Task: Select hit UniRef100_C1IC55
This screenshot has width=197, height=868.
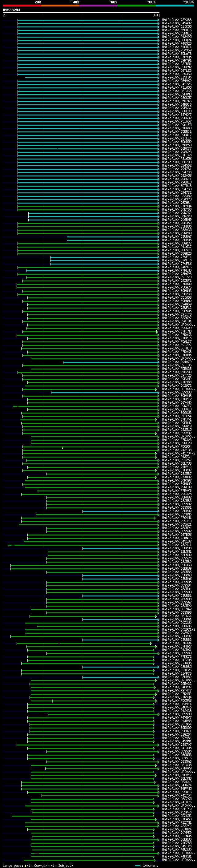Action: pyautogui.click(x=177, y=26)
